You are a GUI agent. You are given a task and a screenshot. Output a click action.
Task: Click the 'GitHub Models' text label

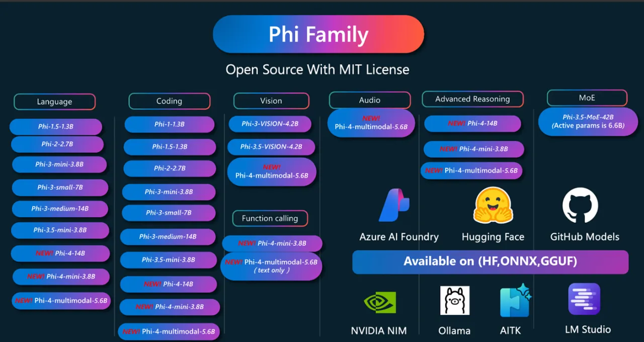(585, 236)
